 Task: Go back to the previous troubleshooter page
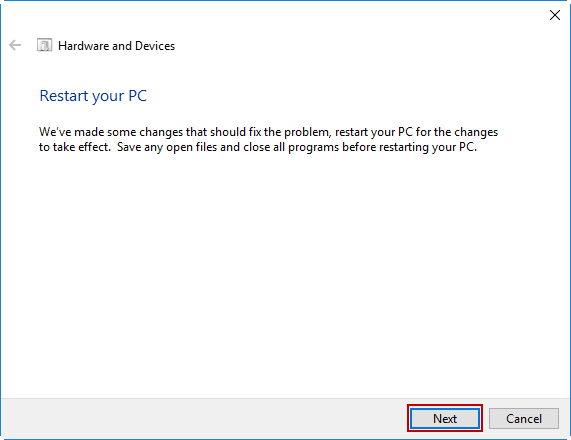click(x=15, y=46)
